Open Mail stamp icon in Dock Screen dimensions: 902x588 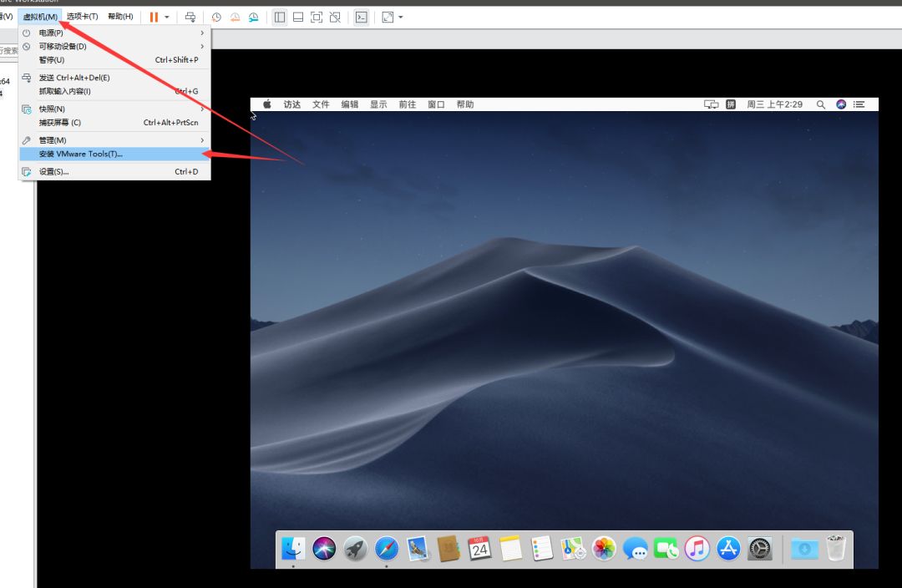[418, 548]
